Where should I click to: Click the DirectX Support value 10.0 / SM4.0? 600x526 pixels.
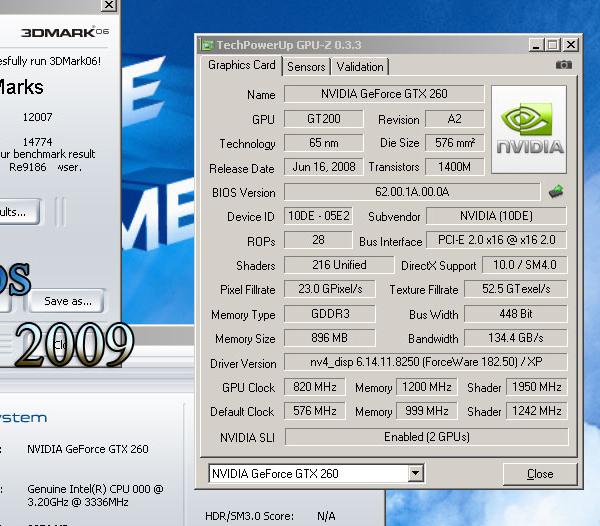pos(525,265)
